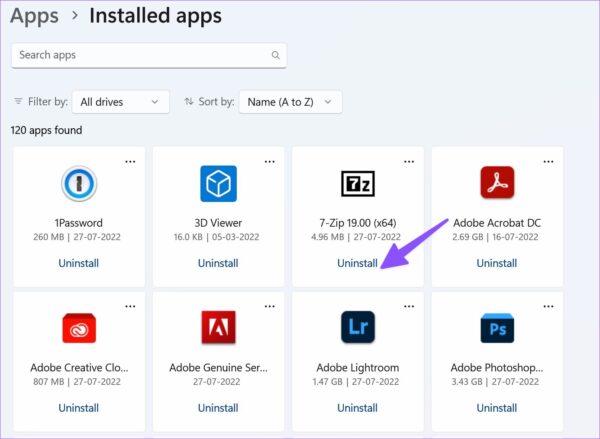Click the Installed apps heading
Screen dimensions: 600x439
[x=155, y=16]
